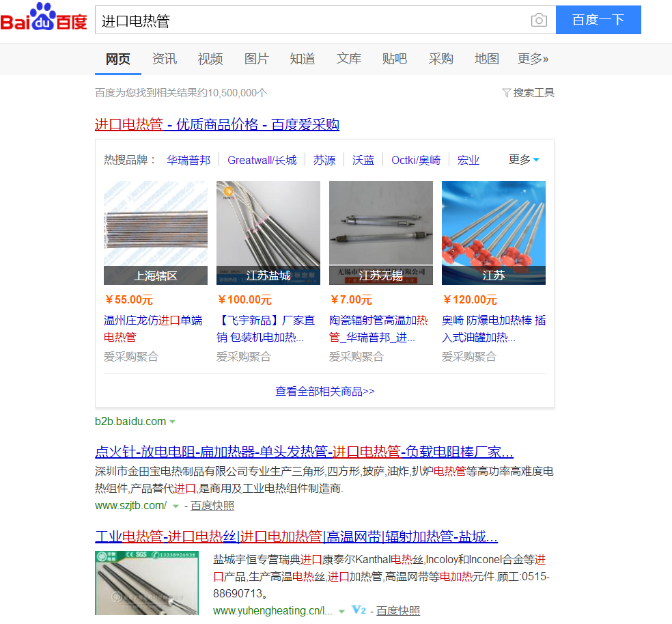Click the snippet starting 盐城宇恒专营瑞典进口
The image size is (672, 624).
(382, 576)
